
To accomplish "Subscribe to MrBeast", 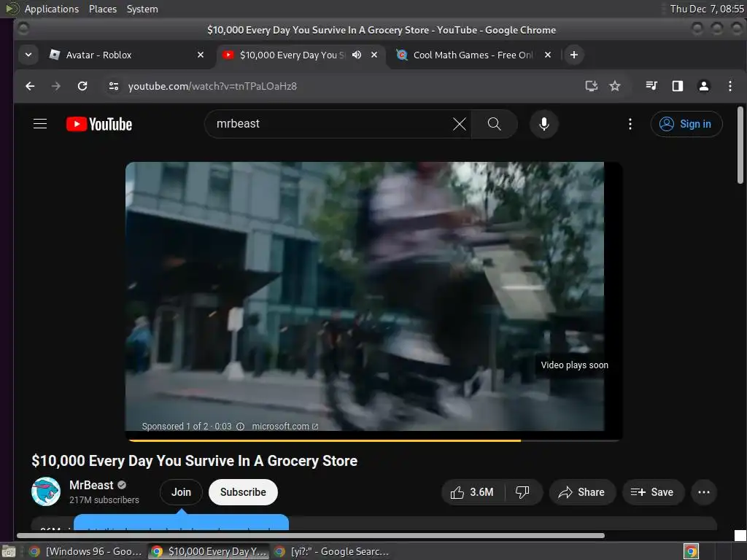I will tap(243, 492).
